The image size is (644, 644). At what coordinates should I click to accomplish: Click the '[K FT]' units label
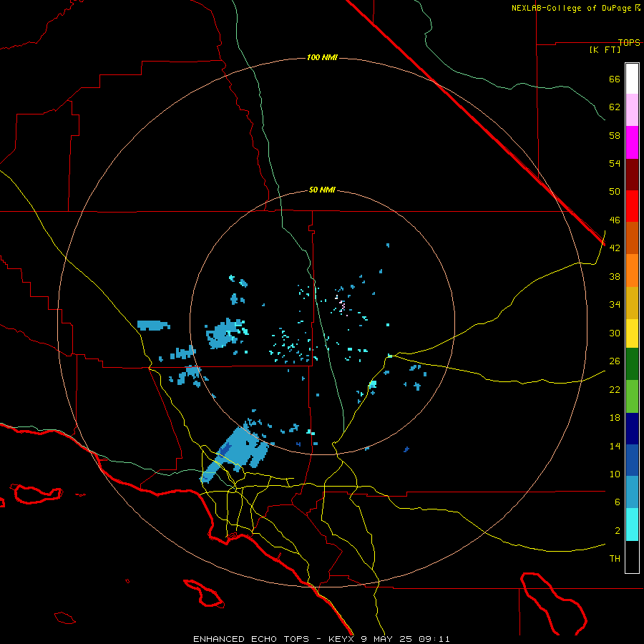[605, 49]
